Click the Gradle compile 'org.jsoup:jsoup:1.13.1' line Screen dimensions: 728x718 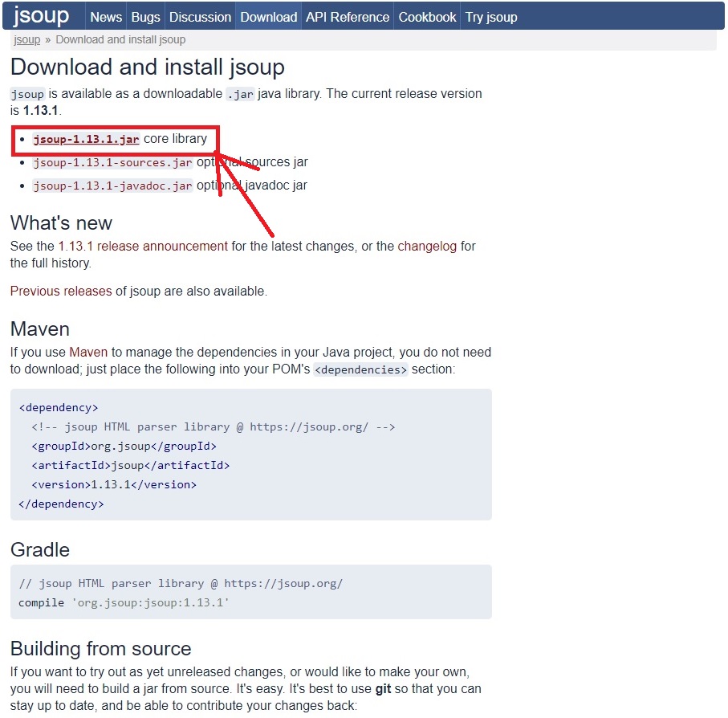click(x=124, y=603)
